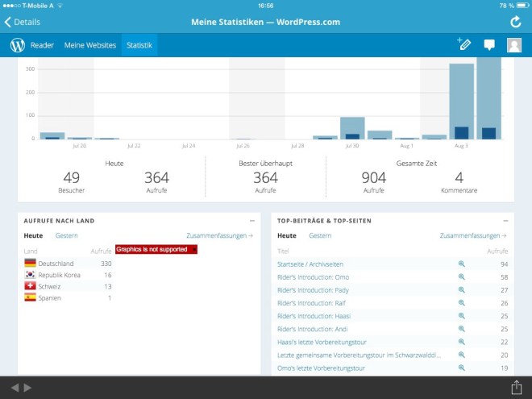
Task: Select Gestern in Aufrufe nach Land panel
Action: (66, 235)
